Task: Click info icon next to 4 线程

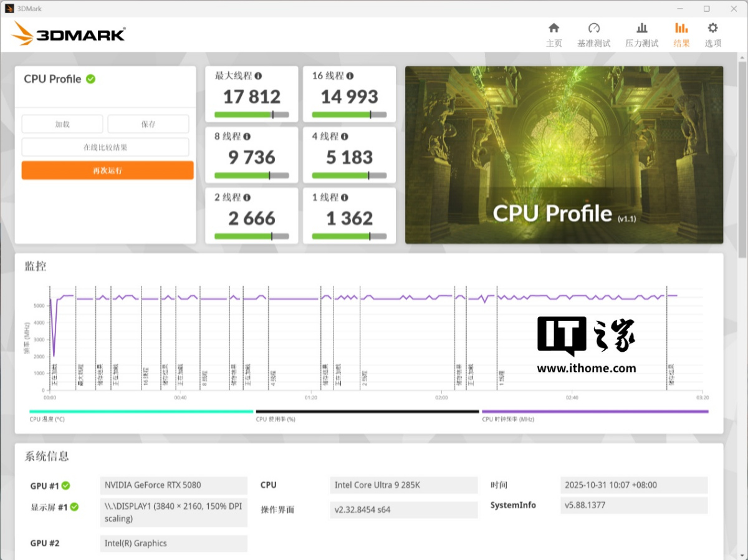Action: [x=344, y=137]
